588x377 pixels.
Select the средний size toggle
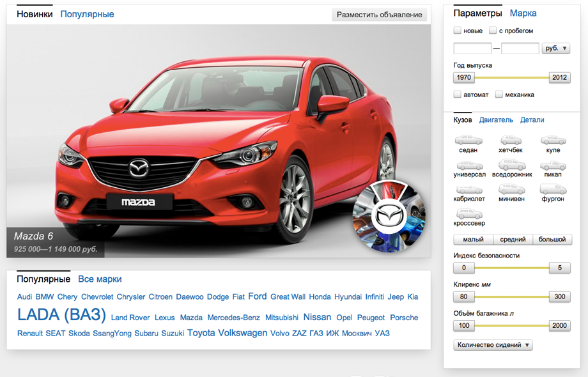click(x=513, y=240)
